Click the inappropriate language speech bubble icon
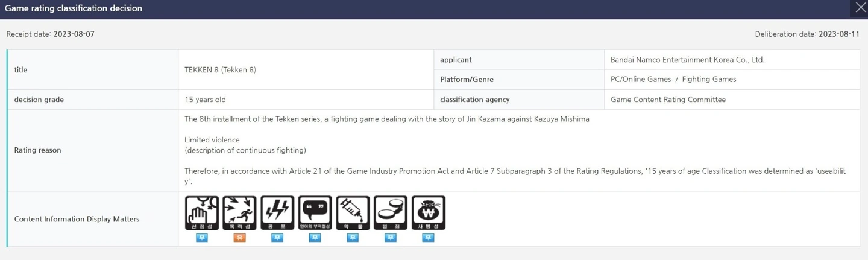Image resolution: width=868 pixels, height=260 pixels. [x=315, y=212]
